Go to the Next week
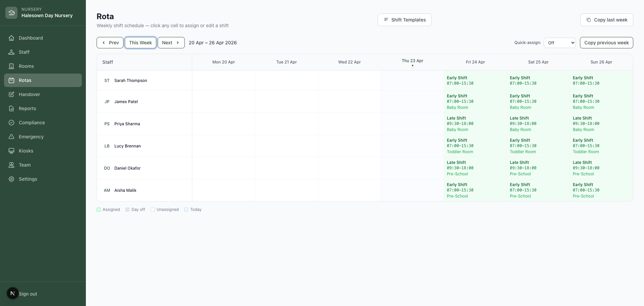The width and height of the screenshot is (644, 306). pos(171,43)
